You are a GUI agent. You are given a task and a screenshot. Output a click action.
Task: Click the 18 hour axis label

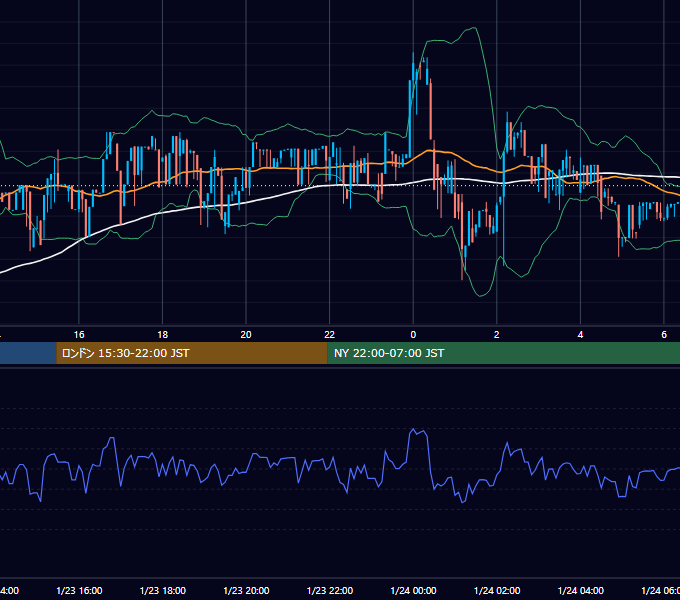pos(163,335)
